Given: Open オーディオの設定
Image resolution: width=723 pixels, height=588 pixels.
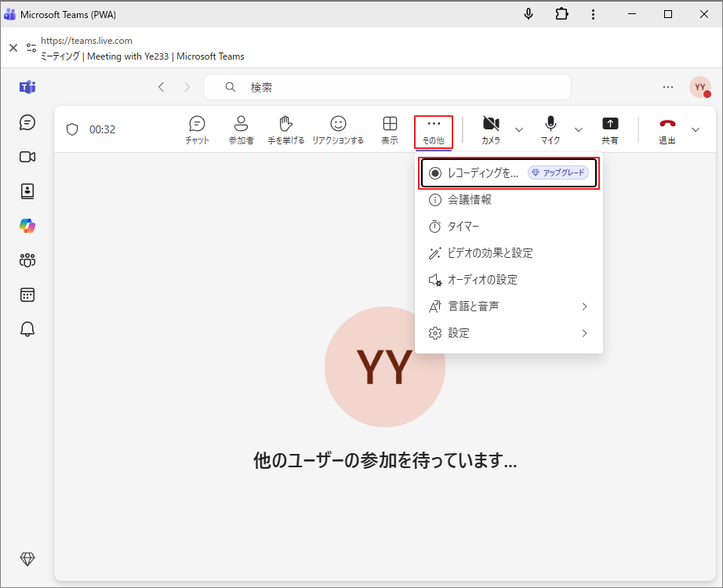Looking at the screenshot, I should [509, 280].
